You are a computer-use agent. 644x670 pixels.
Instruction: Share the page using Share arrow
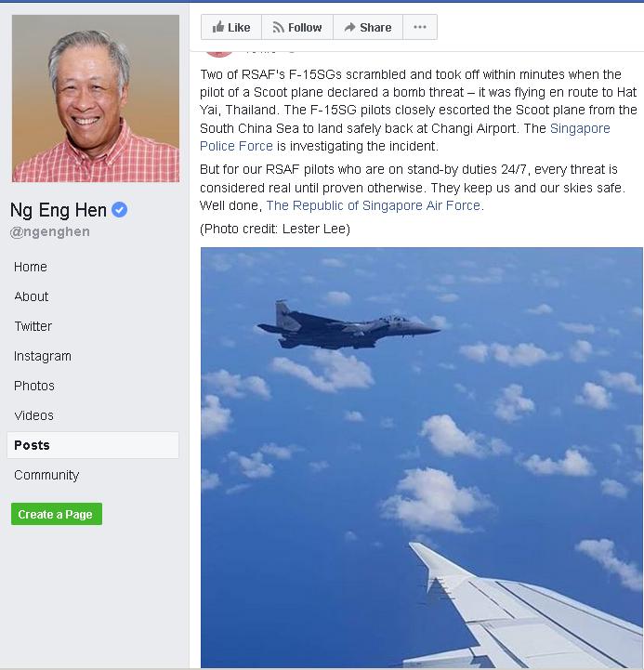point(368,27)
